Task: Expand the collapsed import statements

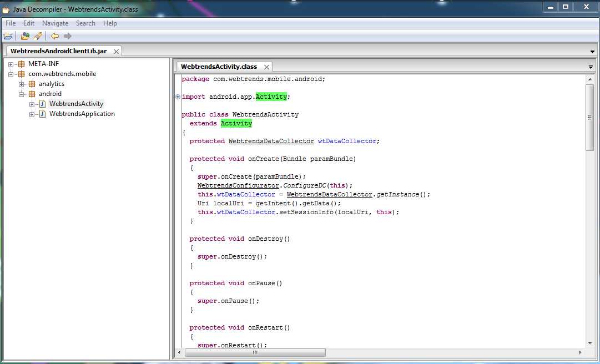Action: point(178,97)
